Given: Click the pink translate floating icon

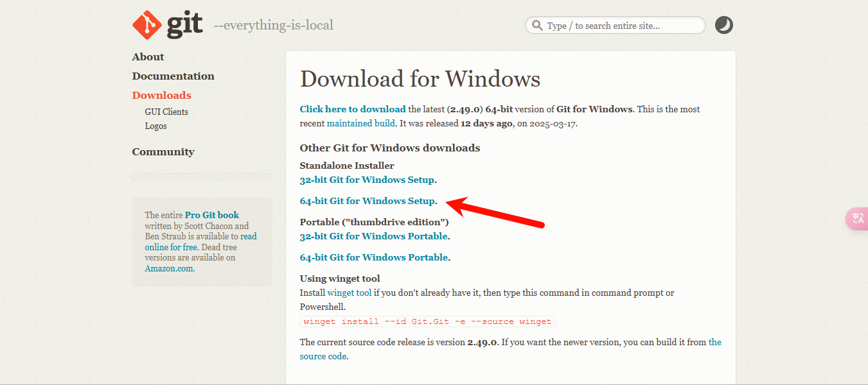Looking at the screenshot, I should (858, 219).
